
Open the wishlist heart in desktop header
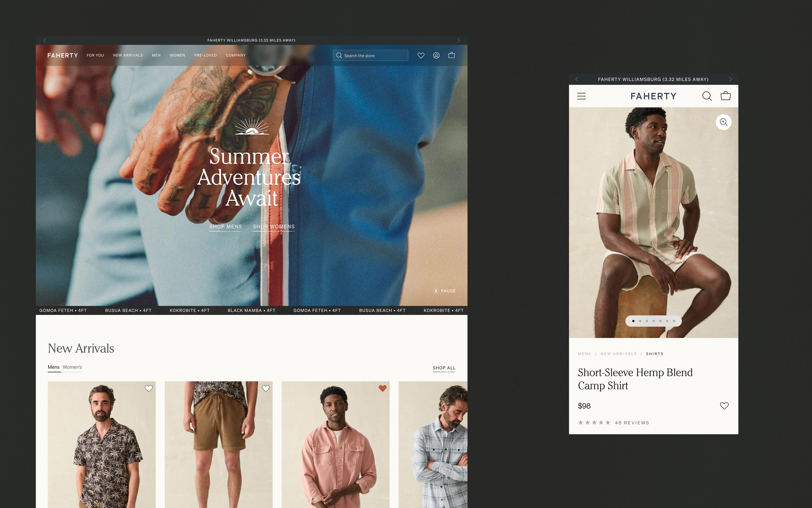tap(421, 55)
